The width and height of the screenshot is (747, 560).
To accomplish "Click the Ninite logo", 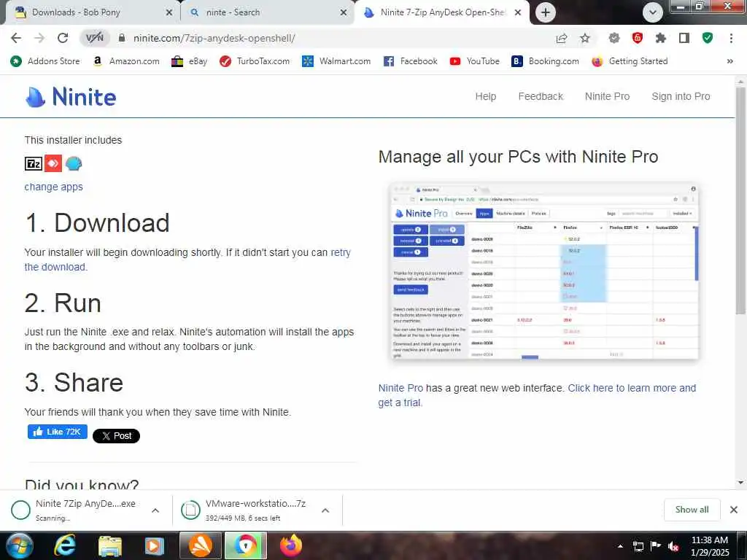I will tap(71, 97).
